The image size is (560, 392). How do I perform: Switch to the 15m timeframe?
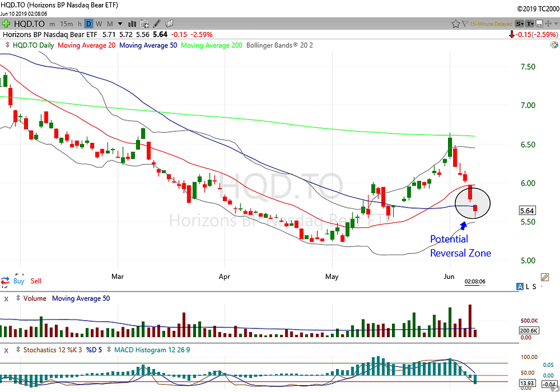66,24
